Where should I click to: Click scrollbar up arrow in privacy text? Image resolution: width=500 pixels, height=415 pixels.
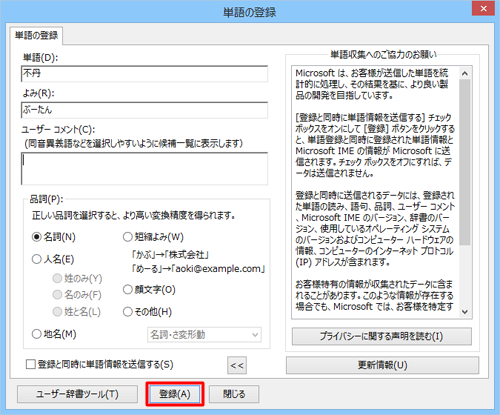[465, 73]
